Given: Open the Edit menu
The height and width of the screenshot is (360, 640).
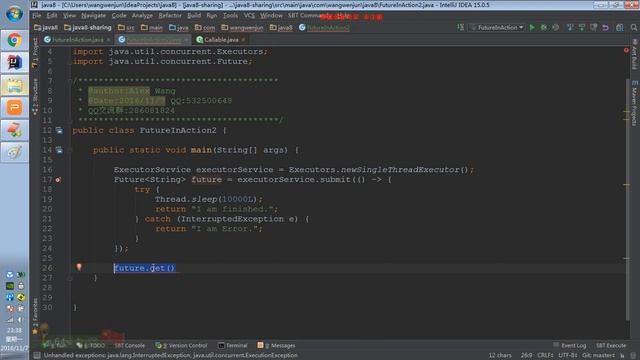Looking at the screenshot, I should point(52,16).
